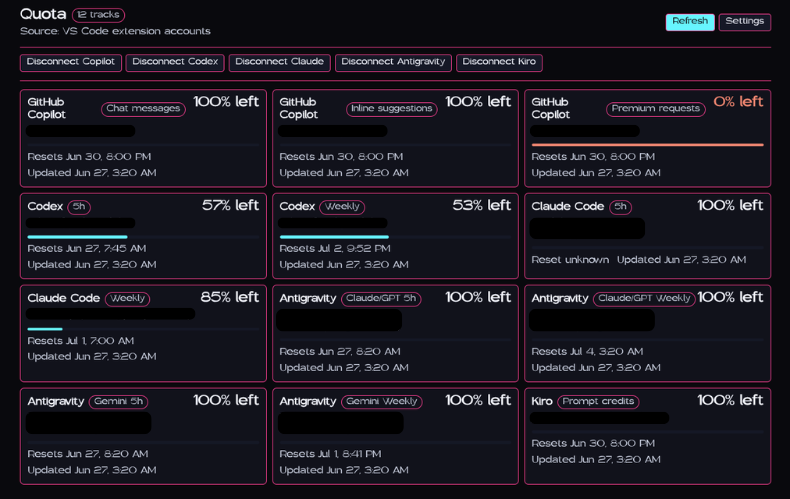Click 'GitHub Copilot' title on Chat messages card
The height and width of the screenshot is (499, 790).
tap(46, 108)
